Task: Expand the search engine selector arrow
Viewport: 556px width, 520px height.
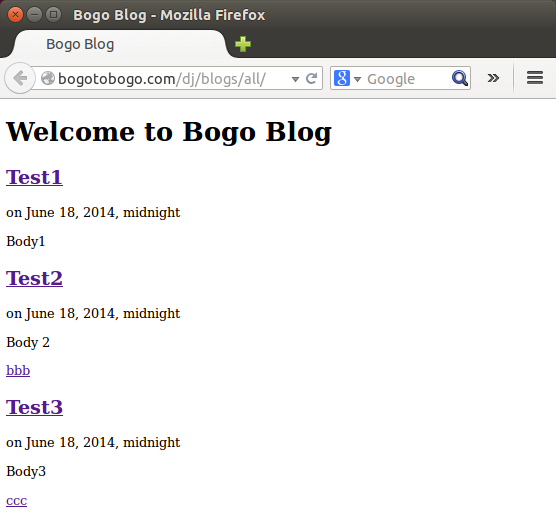Action: click(x=357, y=79)
